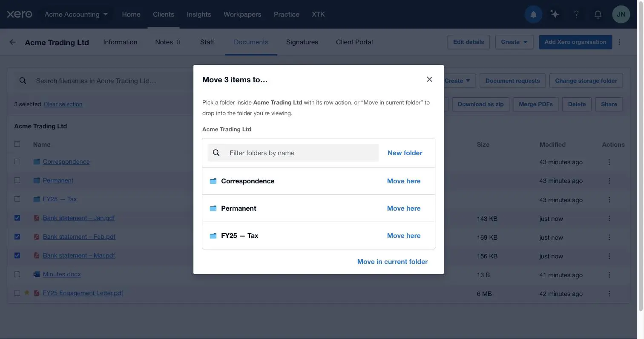The image size is (644, 339).
Task: Switch to the Client Portal tab
Action: 354,42
